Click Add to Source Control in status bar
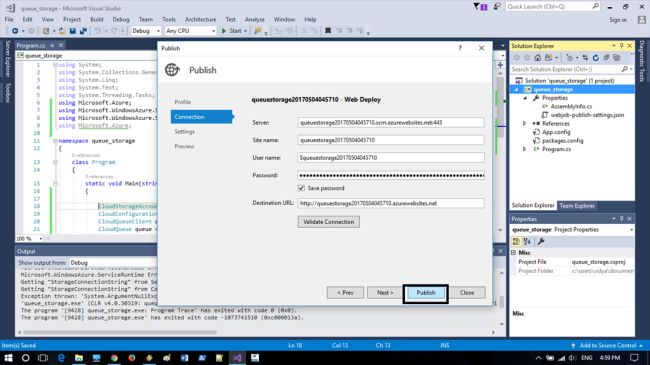Image resolution: width=650 pixels, height=365 pixels. (x=607, y=346)
